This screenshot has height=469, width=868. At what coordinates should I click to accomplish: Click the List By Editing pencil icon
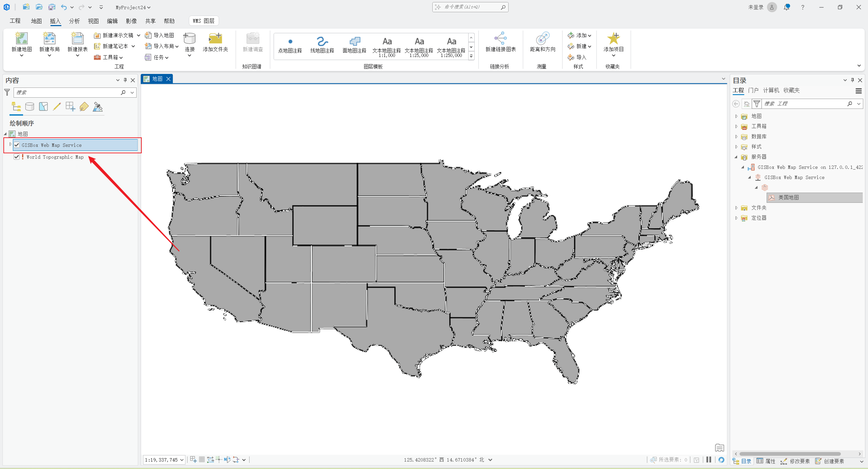tap(57, 107)
